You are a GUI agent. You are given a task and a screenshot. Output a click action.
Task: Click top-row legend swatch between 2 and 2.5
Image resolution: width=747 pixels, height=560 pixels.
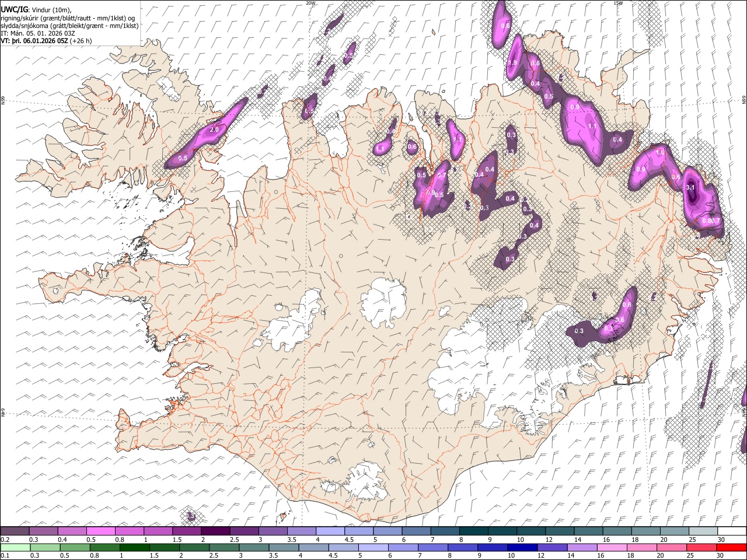click(215, 531)
